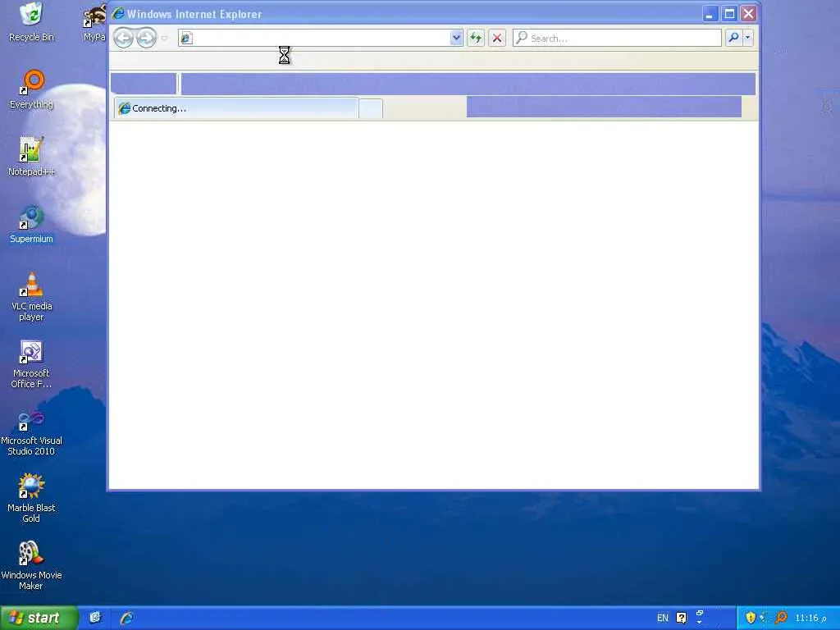This screenshot has width=840, height=630.
Task: Open the Windows start menu
Action: point(39,618)
